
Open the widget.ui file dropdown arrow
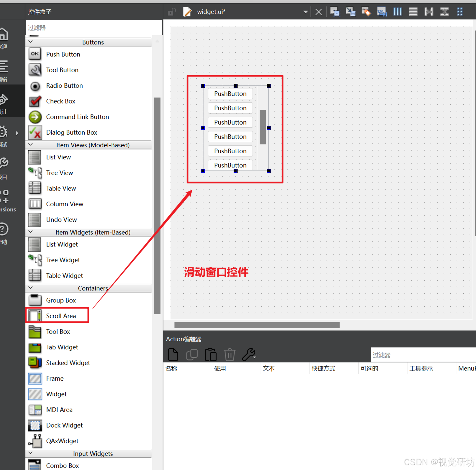click(305, 12)
